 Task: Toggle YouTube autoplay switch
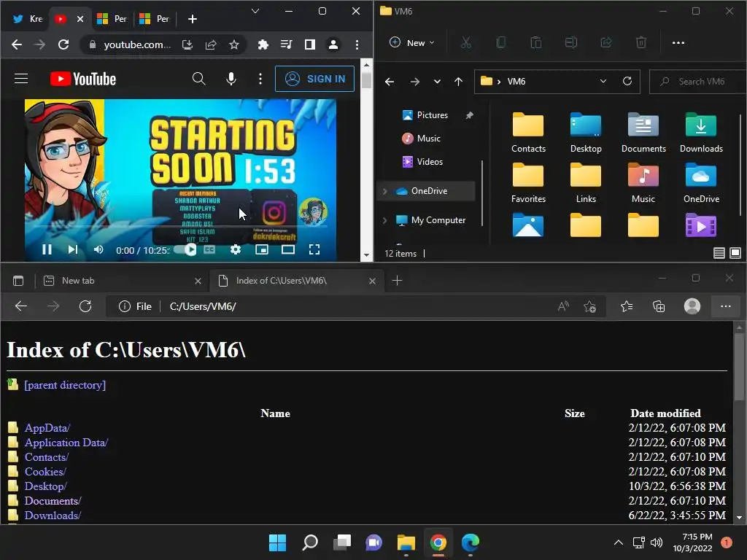(x=185, y=249)
